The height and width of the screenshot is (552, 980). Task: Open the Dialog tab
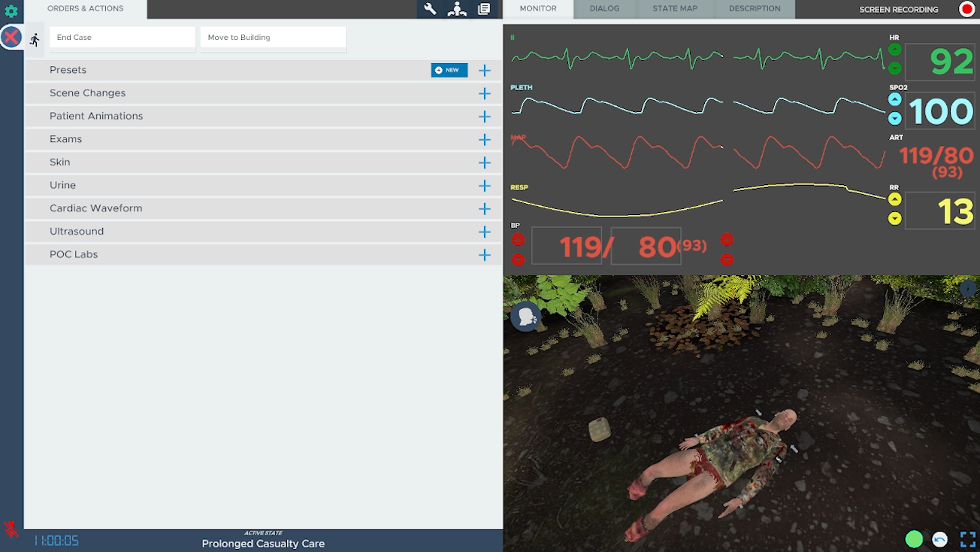click(604, 9)
